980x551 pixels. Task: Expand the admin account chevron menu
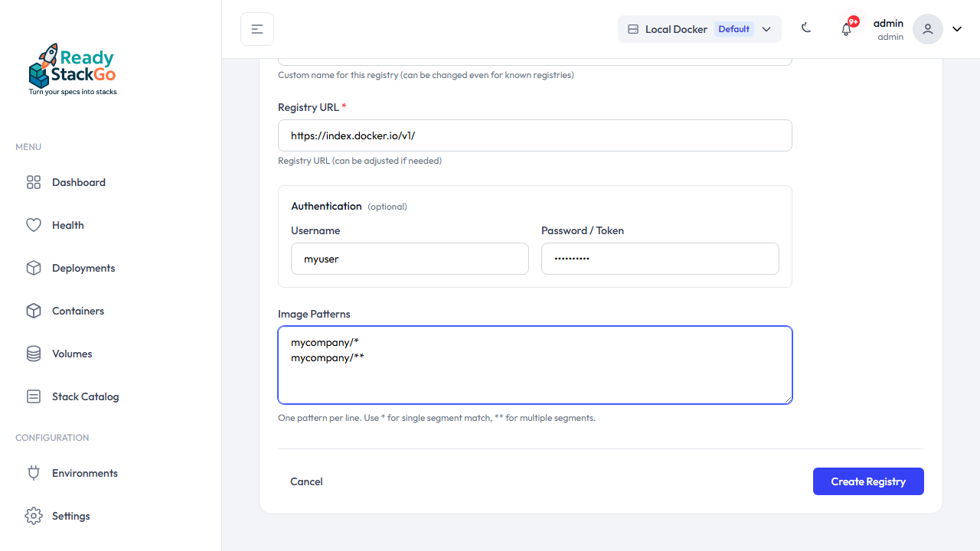coord(956,28)
